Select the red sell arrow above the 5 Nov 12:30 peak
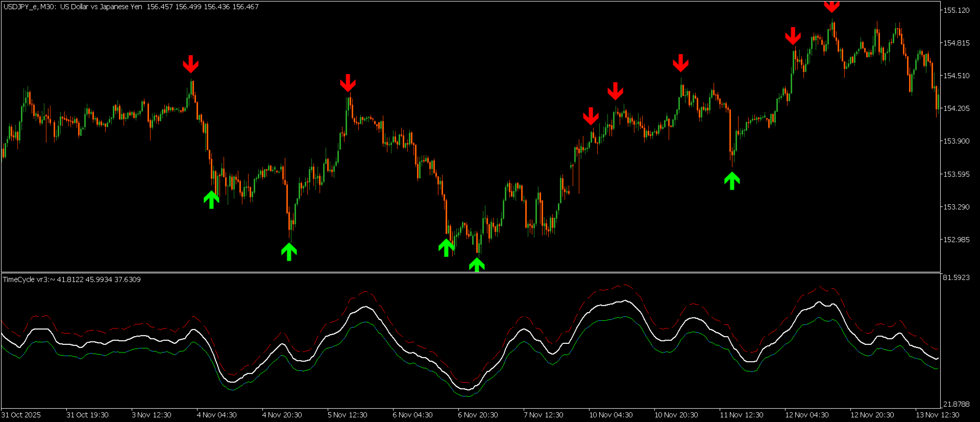 (x=348, y=83)
